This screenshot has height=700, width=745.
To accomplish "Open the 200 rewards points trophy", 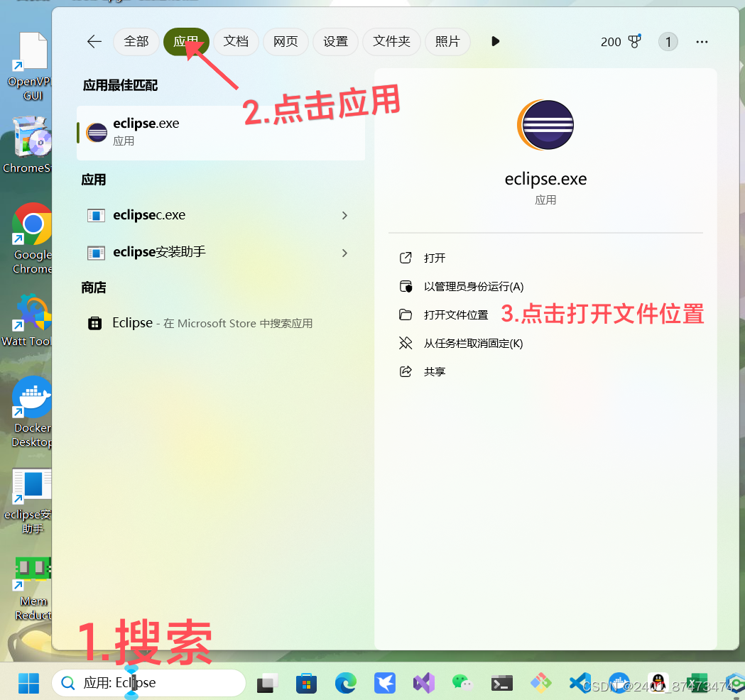I will [621, 42].
